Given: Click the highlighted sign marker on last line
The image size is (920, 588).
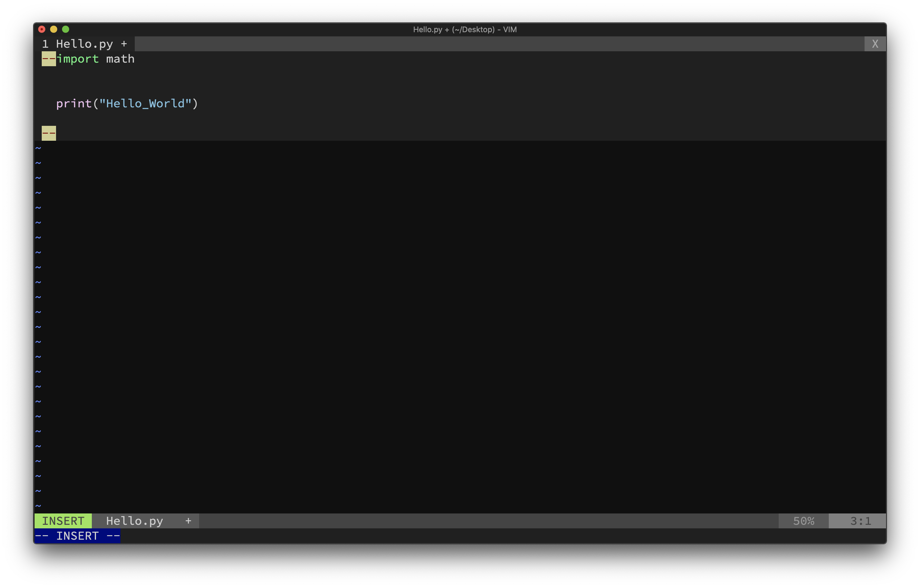Looking at the screenshot, I should [49, 133].
